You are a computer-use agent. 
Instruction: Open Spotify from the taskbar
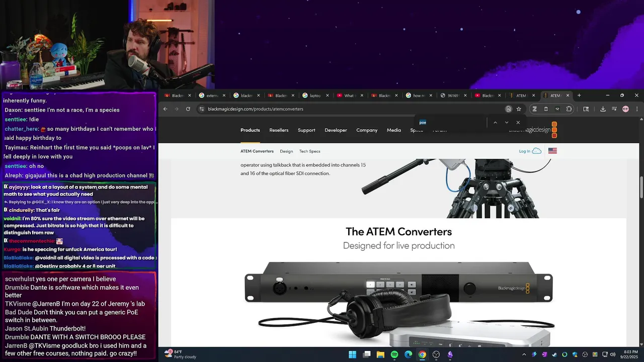pyautogui.click(x=394, y=354)
